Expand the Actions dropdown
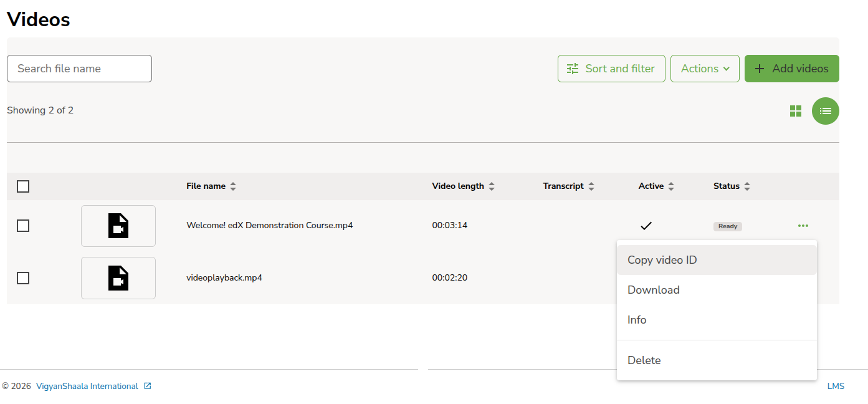Image resolution: width=868 pixels, height=404 pixels. (x=705, y=69)
